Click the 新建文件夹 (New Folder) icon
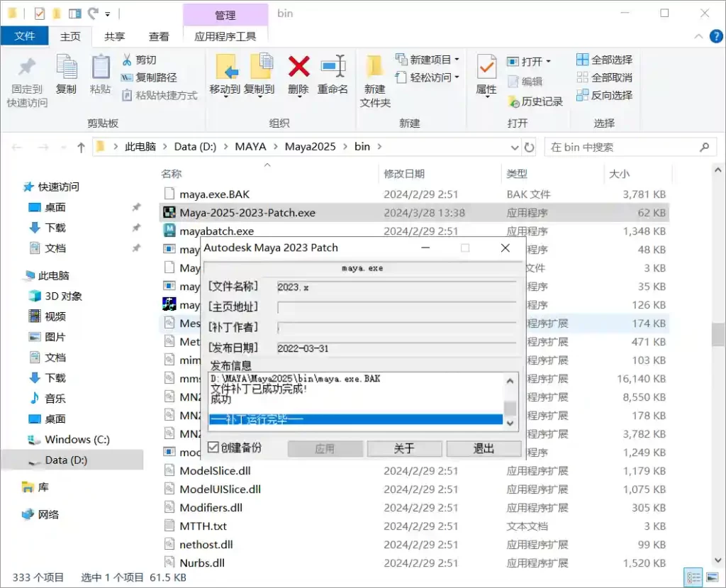Screen dimensions: 726x588 pos(375,67)
